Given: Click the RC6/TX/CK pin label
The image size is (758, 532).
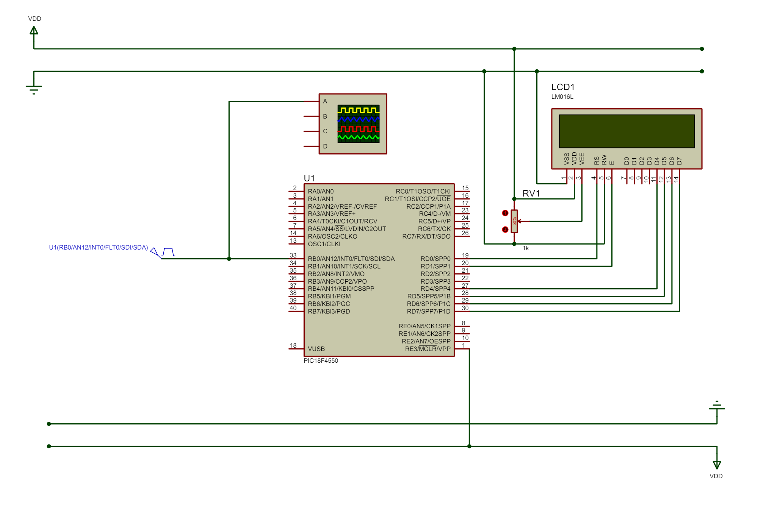Looking at the screenshot, I should click(x=434, y=229).
